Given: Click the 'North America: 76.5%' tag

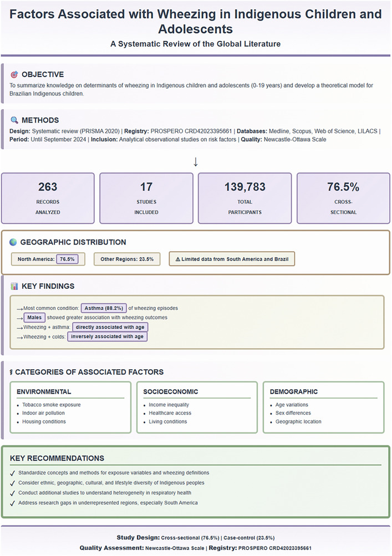Looking at the screenshot, I should click(x=48, y=259).
